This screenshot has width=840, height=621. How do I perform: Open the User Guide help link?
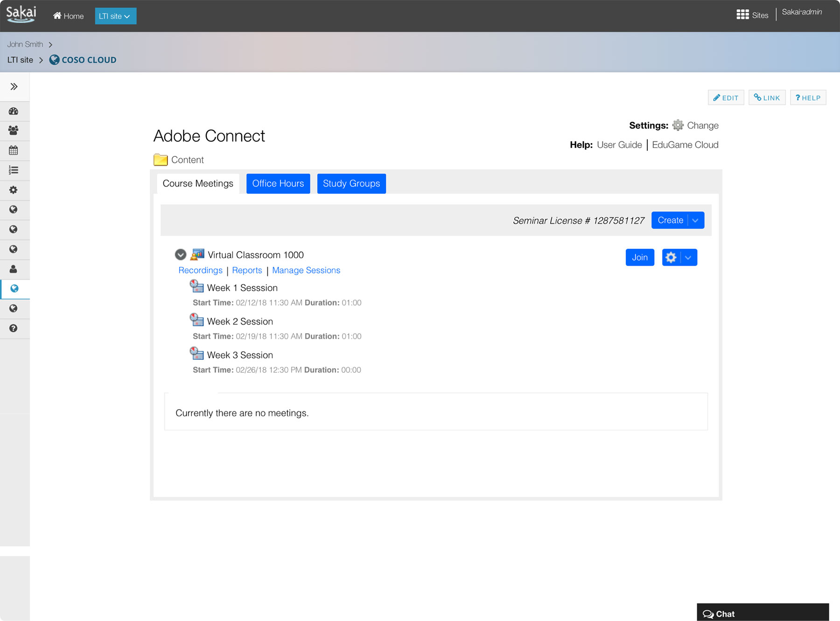[x=619, y=145]
